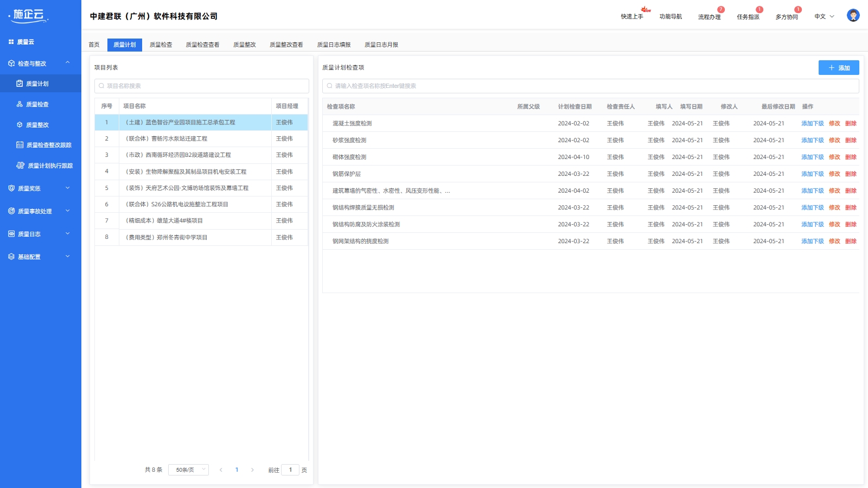Open the user avatar in top right
Screen dimensions: 868x488
click(853, 16)
